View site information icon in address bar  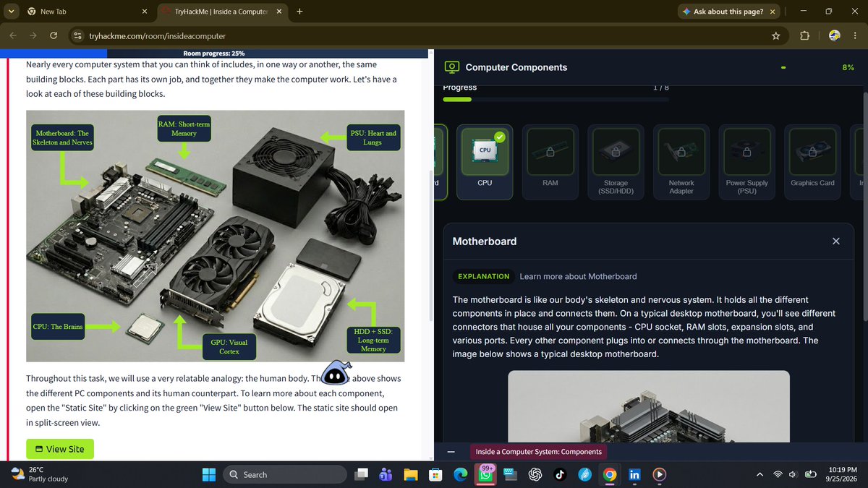pyautogui.click(x=79, y=35)
